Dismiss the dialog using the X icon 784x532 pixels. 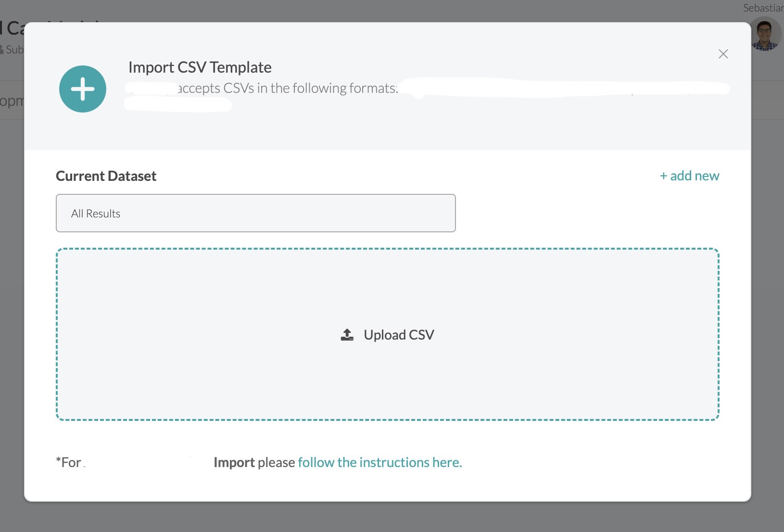tap(723, 54)
